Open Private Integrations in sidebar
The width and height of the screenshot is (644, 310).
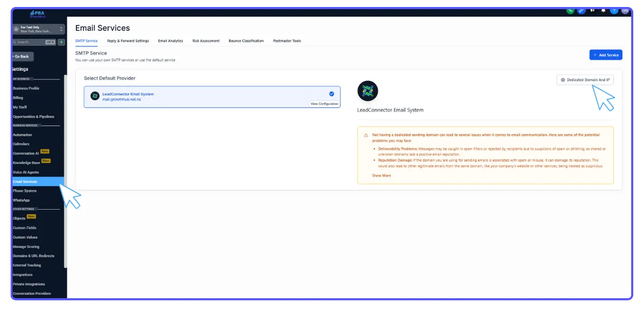[x=29, y=284]
